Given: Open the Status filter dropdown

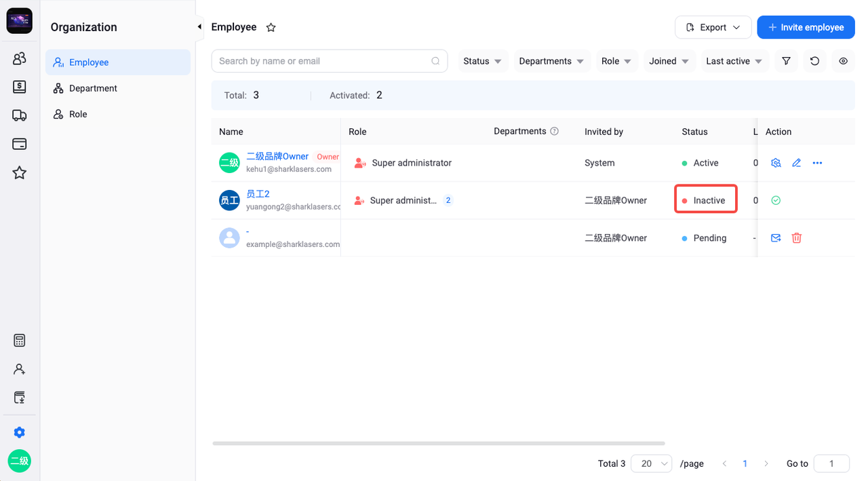Looking at the screenshot, I should 482,61.
